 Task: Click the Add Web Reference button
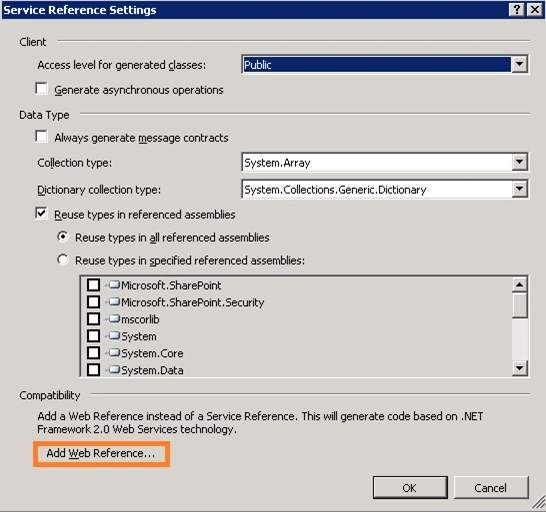(x=101, y=453)
